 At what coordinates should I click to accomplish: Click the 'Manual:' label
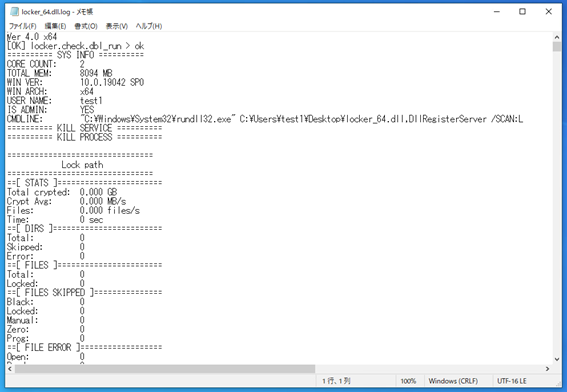pos(22,320)
